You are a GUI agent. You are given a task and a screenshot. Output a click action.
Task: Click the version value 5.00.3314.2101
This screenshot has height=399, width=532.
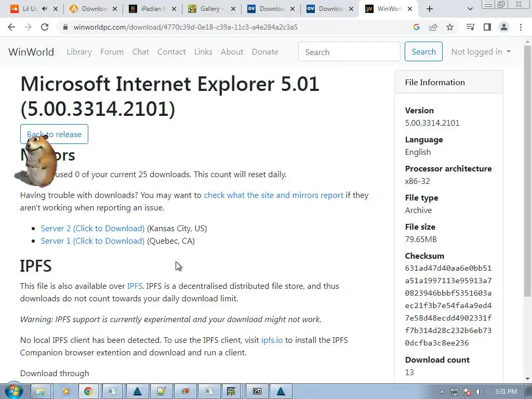pyautogui.click(x=432, y=123)
